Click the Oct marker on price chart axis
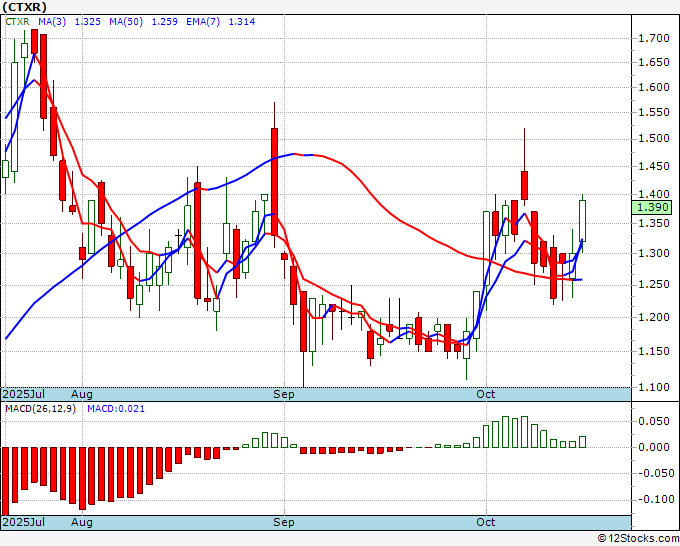 click(486, 394)
